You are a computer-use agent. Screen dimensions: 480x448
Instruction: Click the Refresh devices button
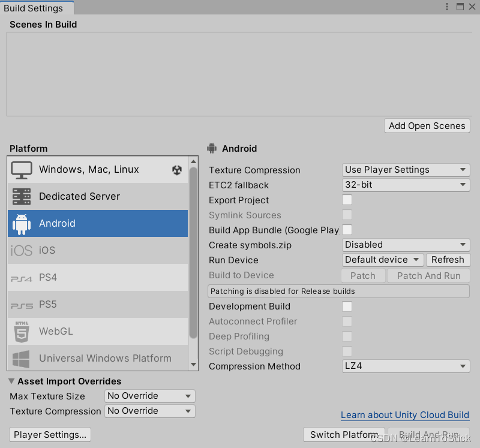pyautogui.click(x=448, y=260)
